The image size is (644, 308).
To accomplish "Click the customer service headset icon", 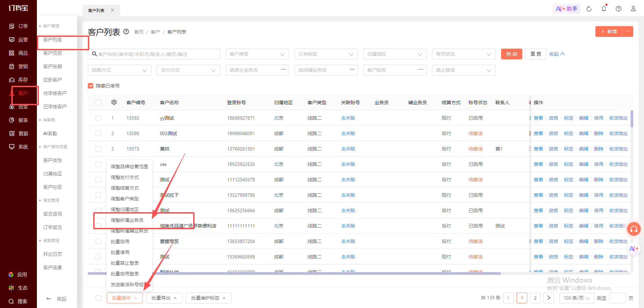I will (634, 229).
